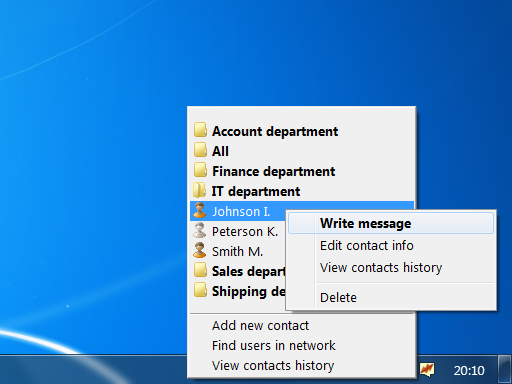
Task: Choose Edit contact info
Action: (x=391, y=246)
